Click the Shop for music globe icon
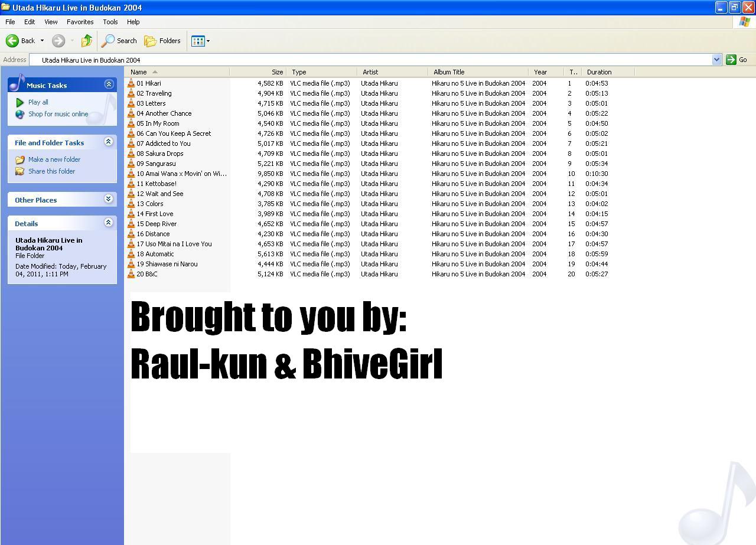This screenshot has height=545, width=756. (x=20, y=114)
